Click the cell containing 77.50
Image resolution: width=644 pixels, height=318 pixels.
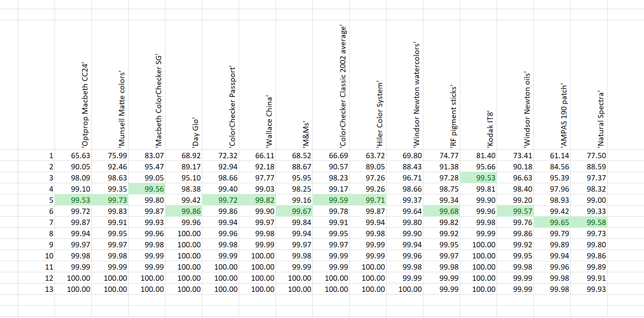click(x=589, y=156)
